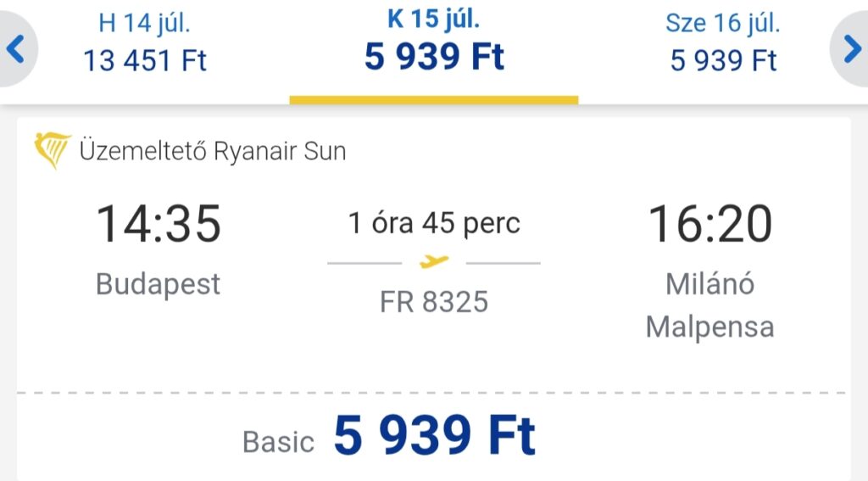Viewport: 868px width, 481px height.
Task: Click the 1 óra 45 perc duration
Action: 434,223
